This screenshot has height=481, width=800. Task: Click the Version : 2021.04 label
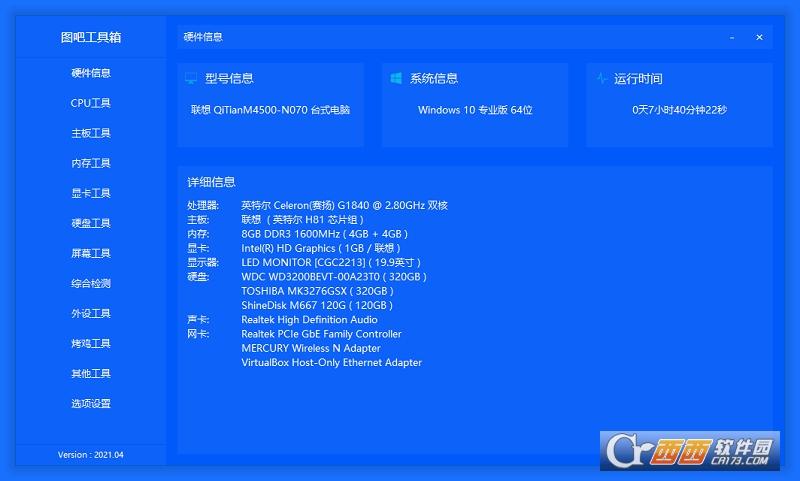pyautogui.click(x=90, y=454)
